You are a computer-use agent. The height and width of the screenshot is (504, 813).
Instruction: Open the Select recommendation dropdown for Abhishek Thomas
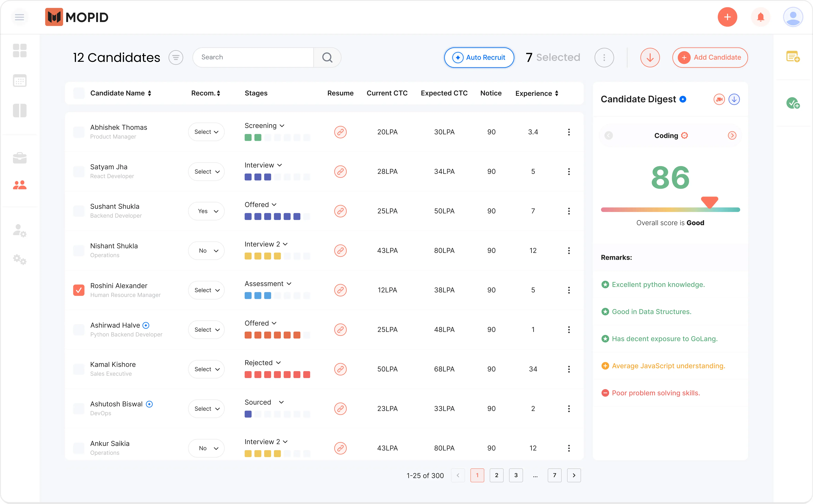[x=206, y=132]
